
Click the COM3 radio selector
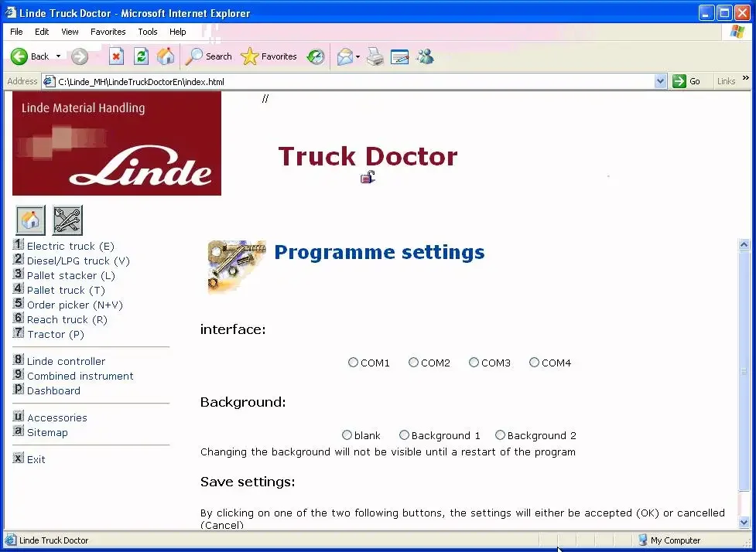(x=473, y=362)
